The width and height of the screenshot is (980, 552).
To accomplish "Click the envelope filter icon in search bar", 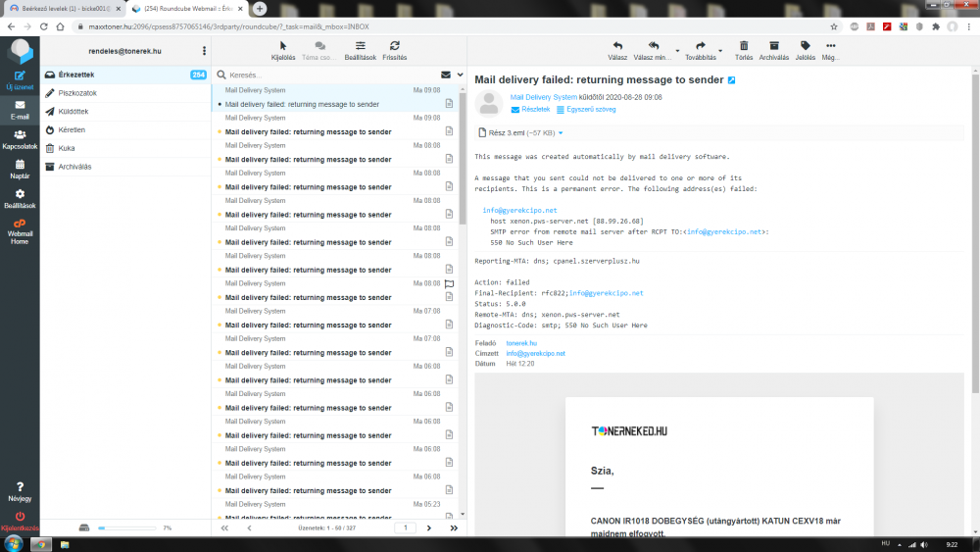I will (446, 75).
